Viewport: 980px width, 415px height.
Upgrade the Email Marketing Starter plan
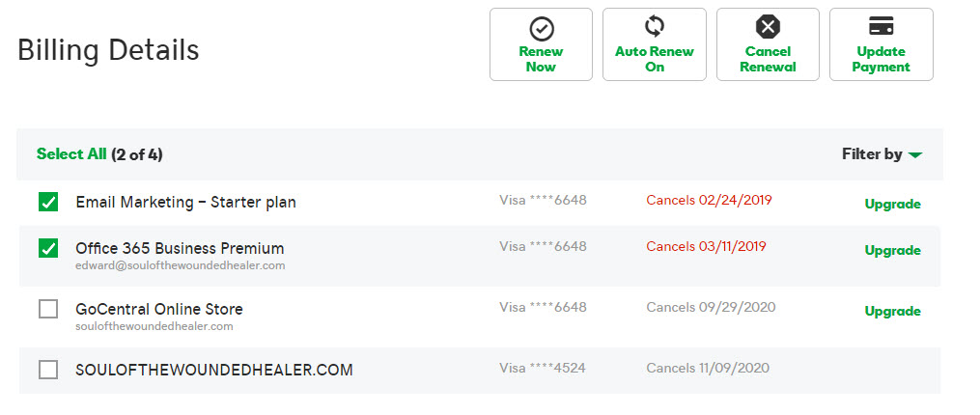(892, 205)
